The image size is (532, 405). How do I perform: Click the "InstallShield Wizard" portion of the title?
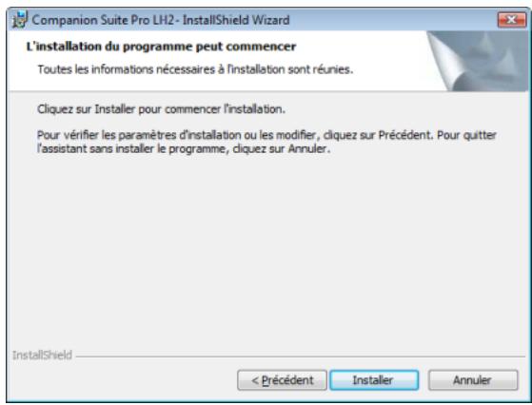[x=236, y=20]
